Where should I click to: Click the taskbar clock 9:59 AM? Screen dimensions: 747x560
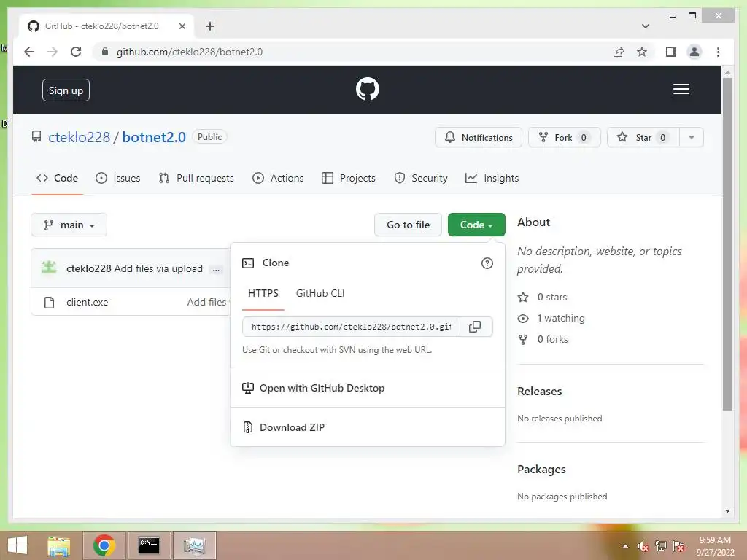click(x=715, y=540)
